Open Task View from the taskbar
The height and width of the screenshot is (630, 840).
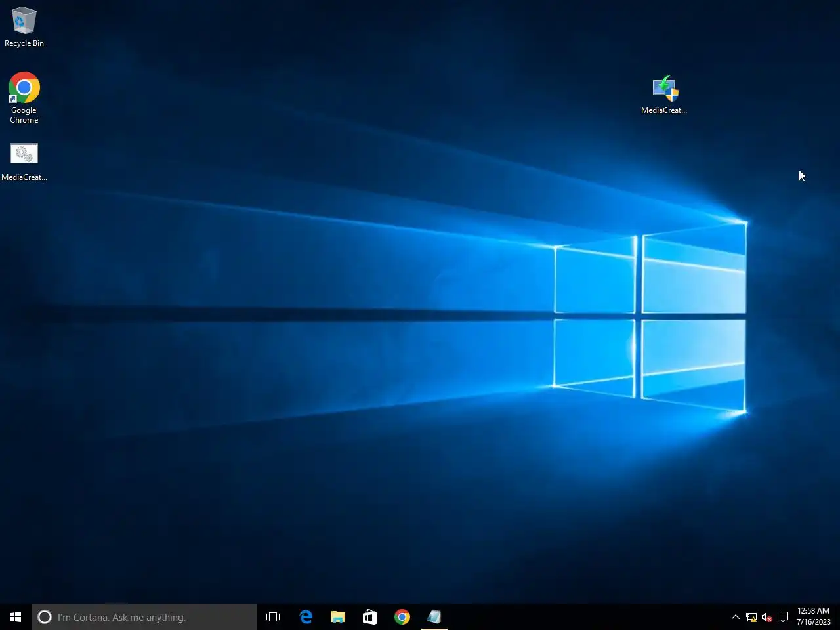click(x=273, y=617)
